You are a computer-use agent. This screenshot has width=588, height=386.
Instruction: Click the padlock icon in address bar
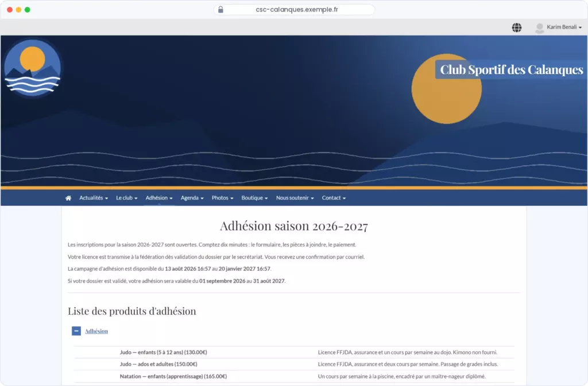pos(220,9)
